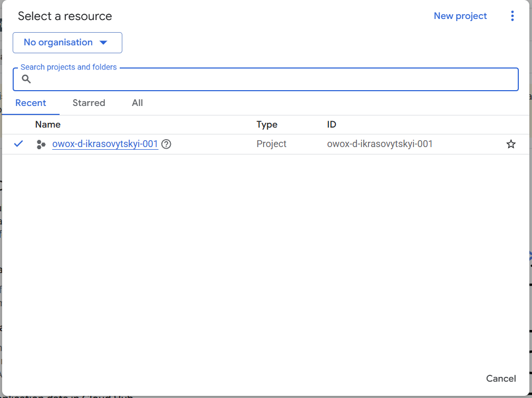Click the Name column header

point(48,124)
